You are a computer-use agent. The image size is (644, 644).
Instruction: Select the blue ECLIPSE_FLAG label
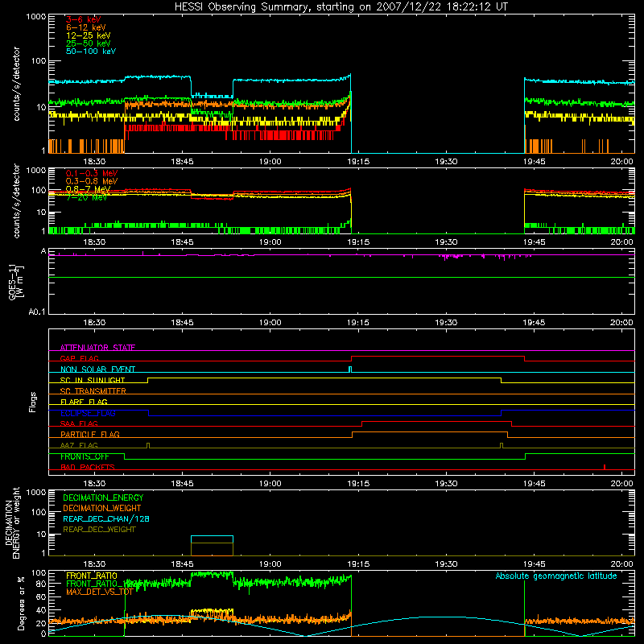(88, 413)
